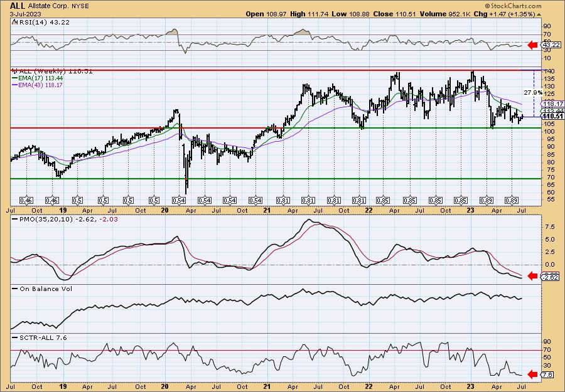565x392 pixels.
Task: Click the High 111.74 value
Action: pyautogui.click(x=309, y=14)
